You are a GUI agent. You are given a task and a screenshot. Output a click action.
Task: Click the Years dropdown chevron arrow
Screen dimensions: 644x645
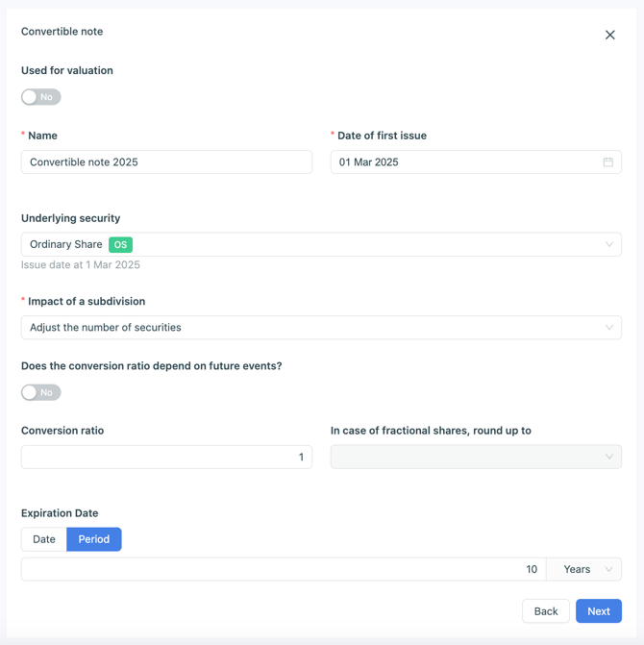(608, 569)
